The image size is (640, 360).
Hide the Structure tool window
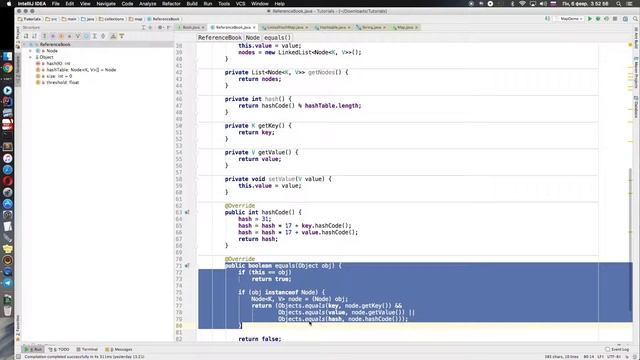coord(169,27)
